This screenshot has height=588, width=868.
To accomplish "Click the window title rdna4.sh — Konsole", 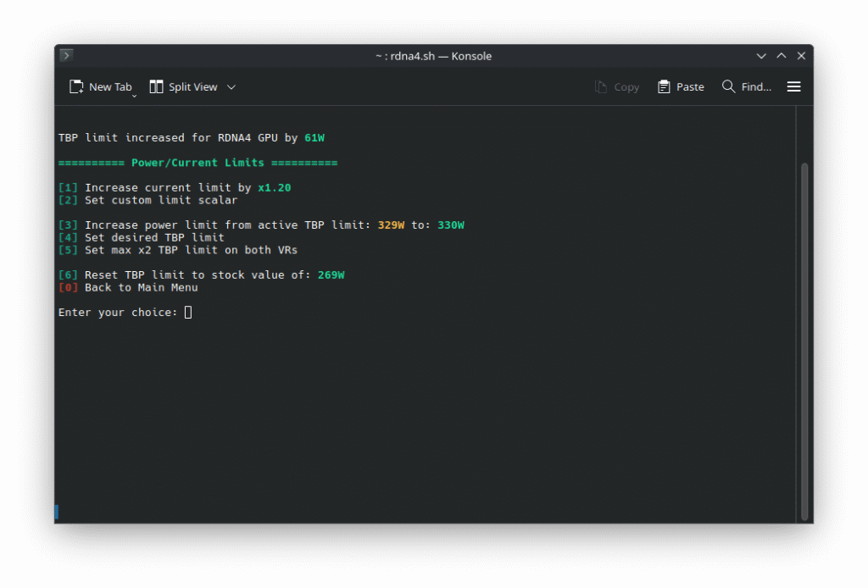I will [x=433, y=56].
